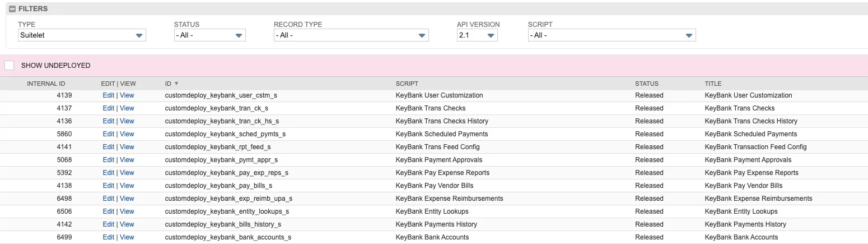Click Released status in Bank Accounts row
This screenshot has width=868, height=244.
(x=649, y=237)
